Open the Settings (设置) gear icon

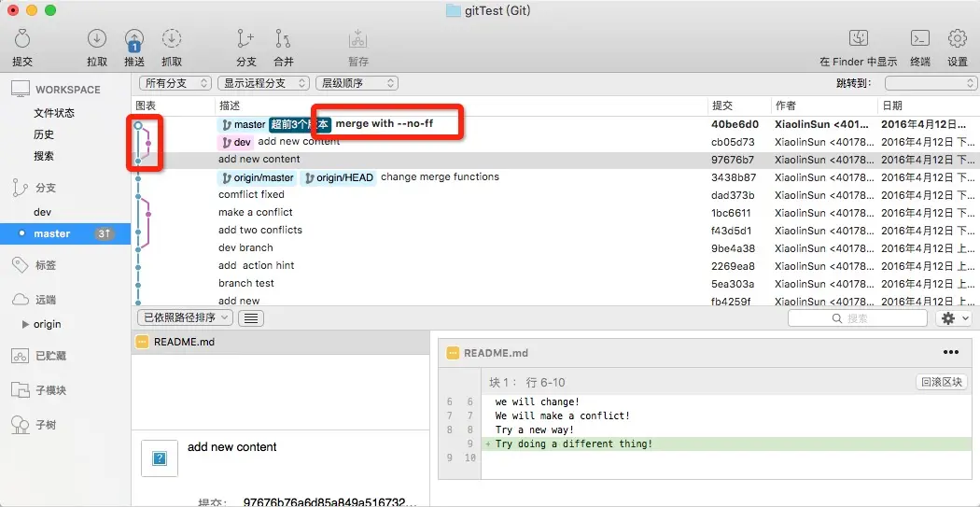[x=958, y=38]
